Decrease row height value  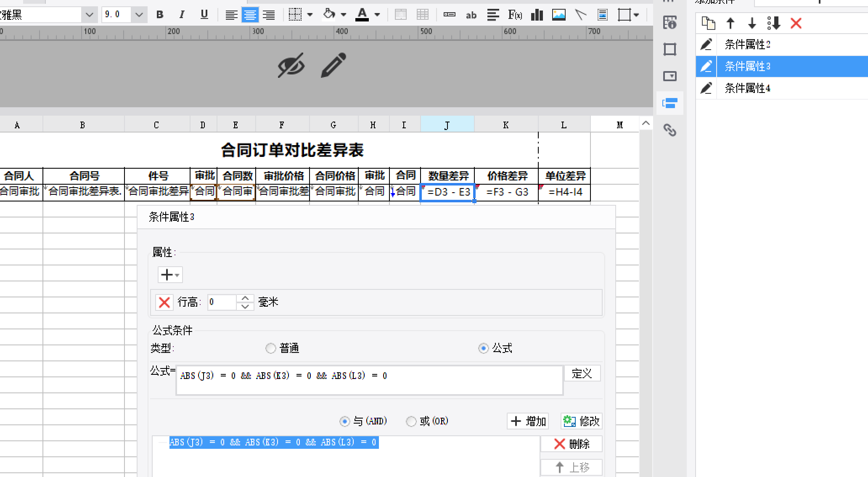[x=245, y=306]
